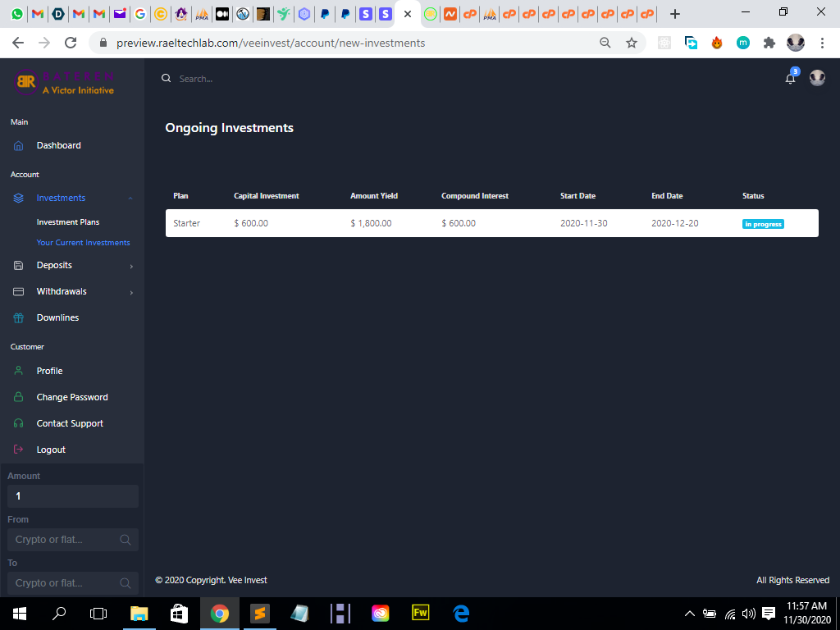Switch to the WhatsApp browser tab
Screen dimensions: 840x630
17,14
